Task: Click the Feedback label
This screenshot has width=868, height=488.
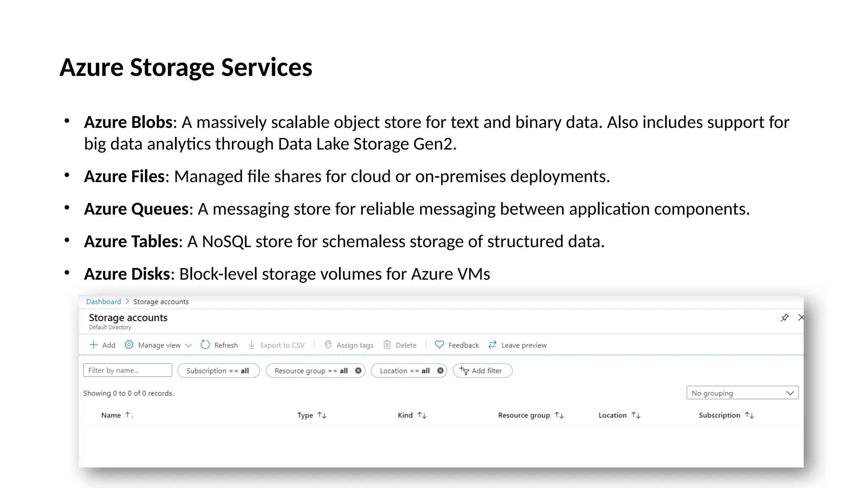Action: point(464,345)
